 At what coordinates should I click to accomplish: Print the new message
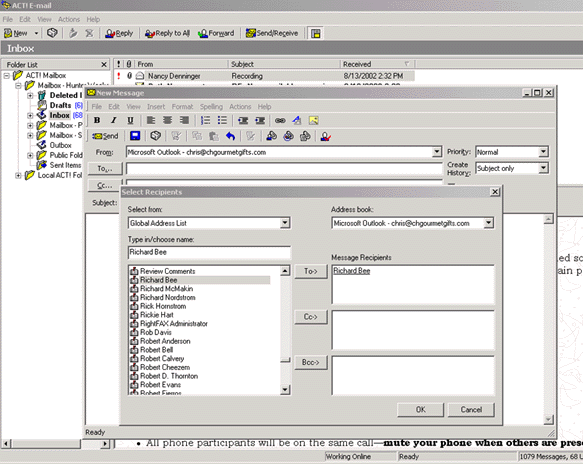[155, 136]
